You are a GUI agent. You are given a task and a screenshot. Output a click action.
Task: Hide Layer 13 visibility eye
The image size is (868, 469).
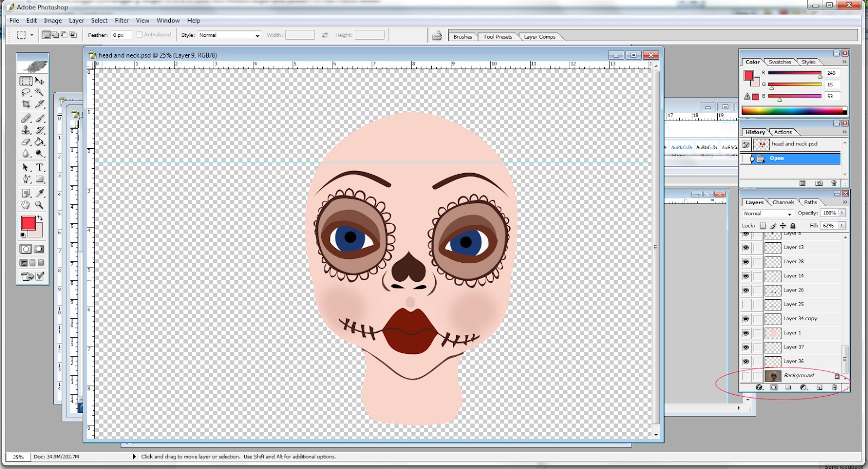(x=746, y=248)
